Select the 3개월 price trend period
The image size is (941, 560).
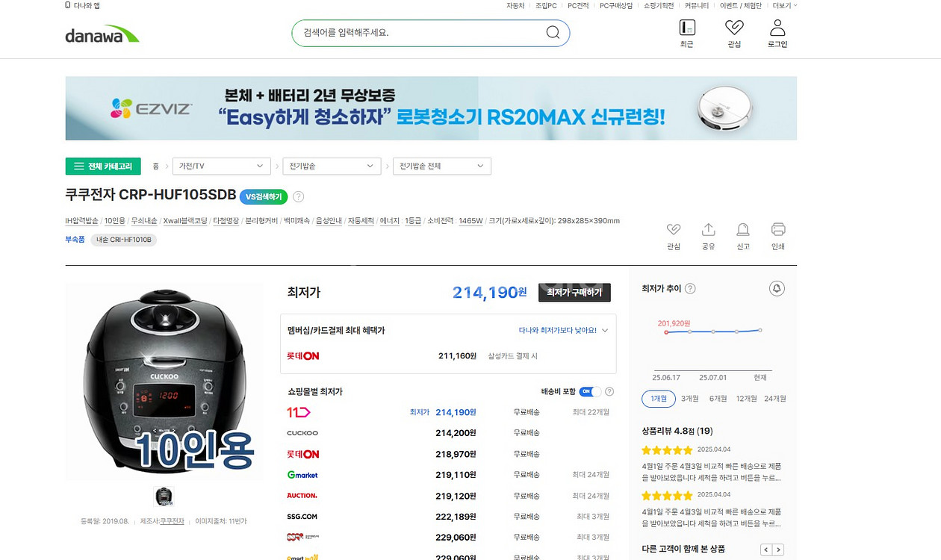click(689, 399)
